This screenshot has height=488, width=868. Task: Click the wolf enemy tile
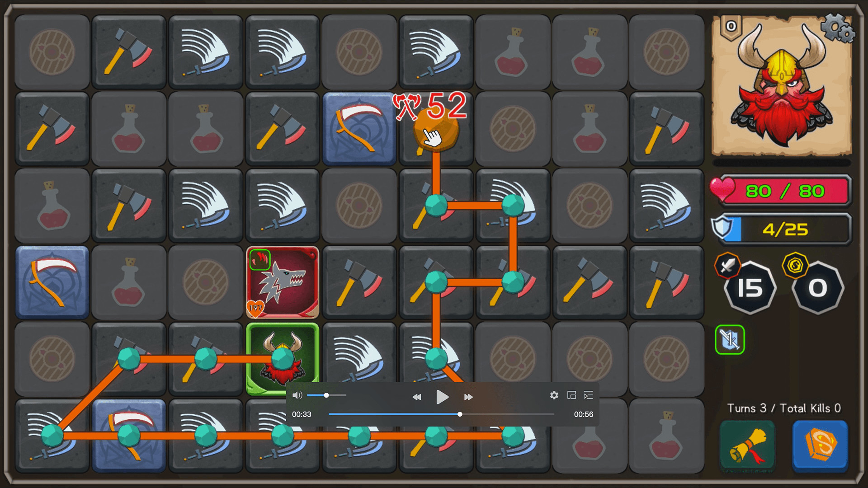click(283, 282)
